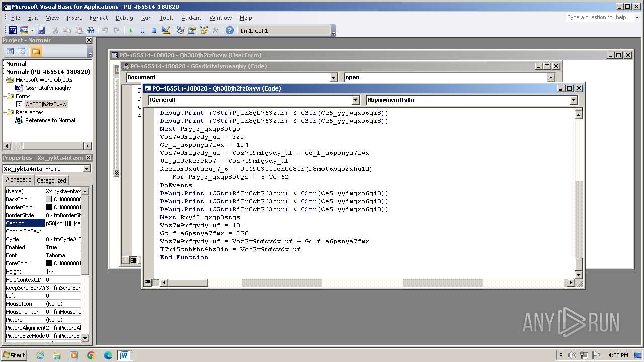Close the Properties panel
Viewport: 644px width, 362px height.
(x=89, y=158)
